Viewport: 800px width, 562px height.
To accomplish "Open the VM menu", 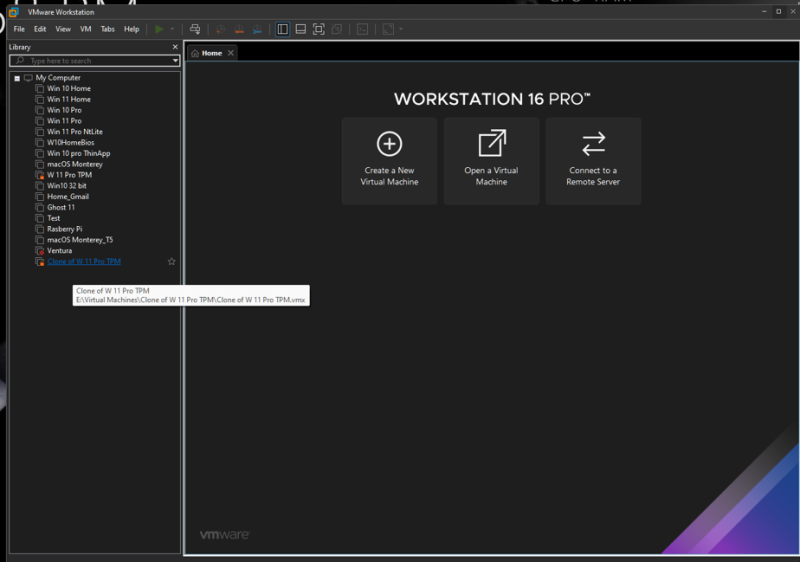I will click(85, 29).
